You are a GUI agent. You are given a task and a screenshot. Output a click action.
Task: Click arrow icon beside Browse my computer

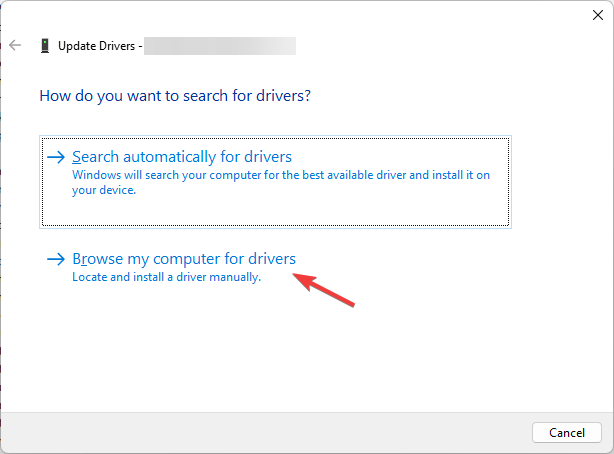click(x=56, y=259)
